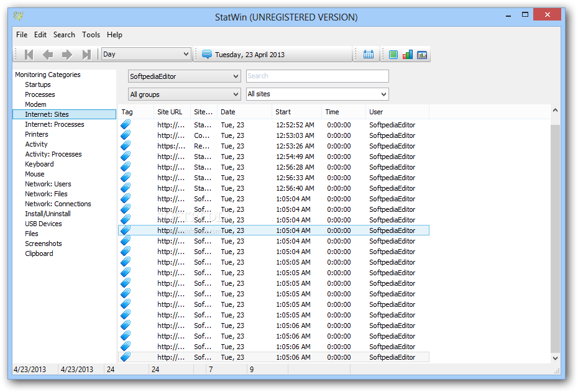Viewport: 578px width, 392px height.
Task: Sort by Start column header
Action: coord(296,112)
